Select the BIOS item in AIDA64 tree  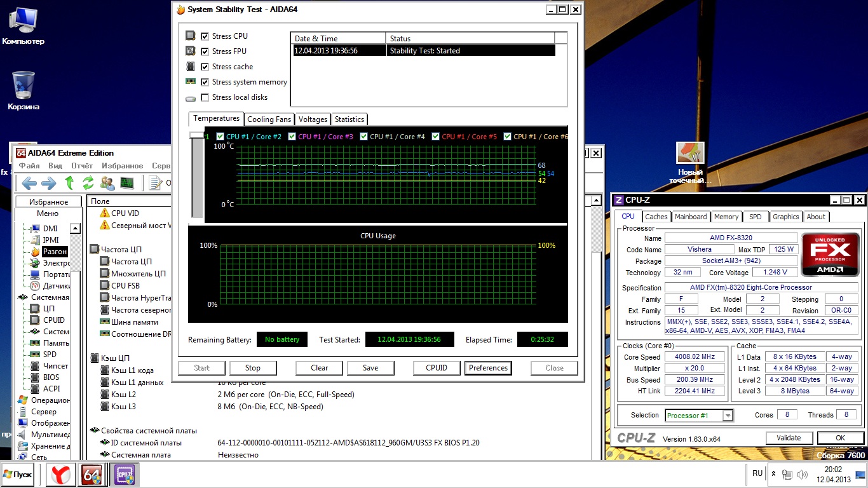[51, 377]
